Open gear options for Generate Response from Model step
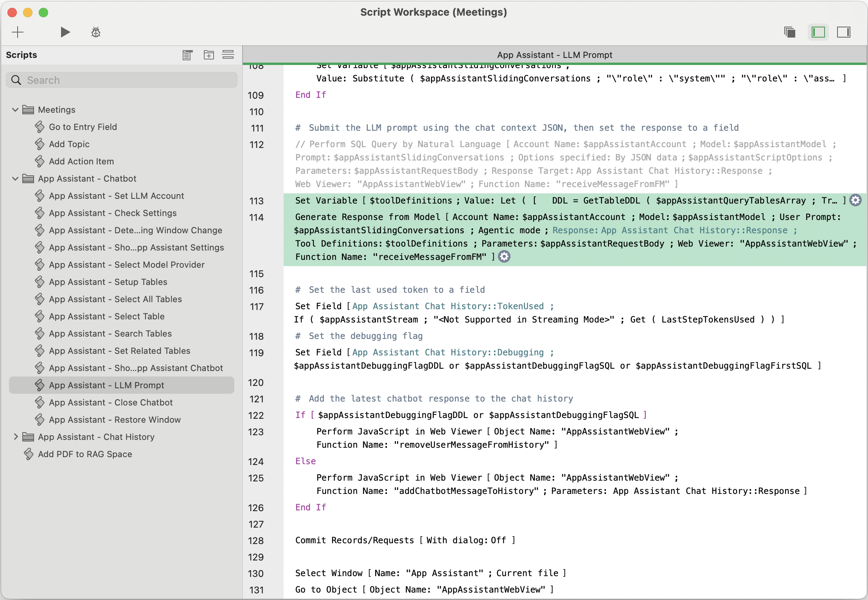The width and height of the screenshot is (868, 600). click(x=504, y=257)
